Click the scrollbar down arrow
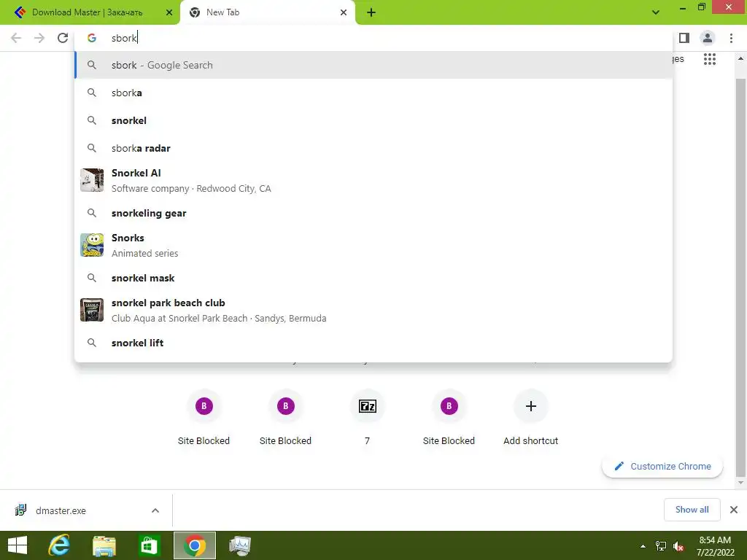 pos(741,483)
